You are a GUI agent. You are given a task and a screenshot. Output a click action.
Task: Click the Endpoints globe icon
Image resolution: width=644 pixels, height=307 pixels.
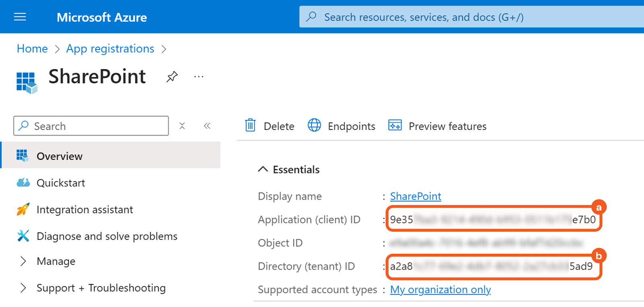pos(314,126)
